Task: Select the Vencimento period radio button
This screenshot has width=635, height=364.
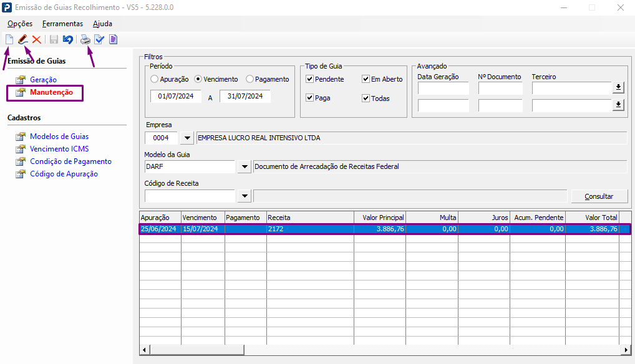Action: 198,79
